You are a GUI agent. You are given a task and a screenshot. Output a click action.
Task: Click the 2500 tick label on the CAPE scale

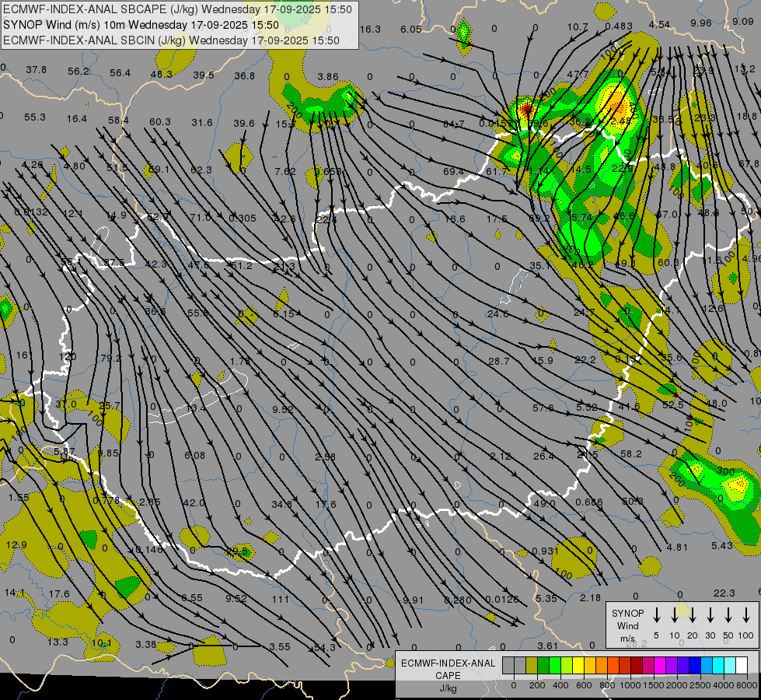tap(700, 685)
